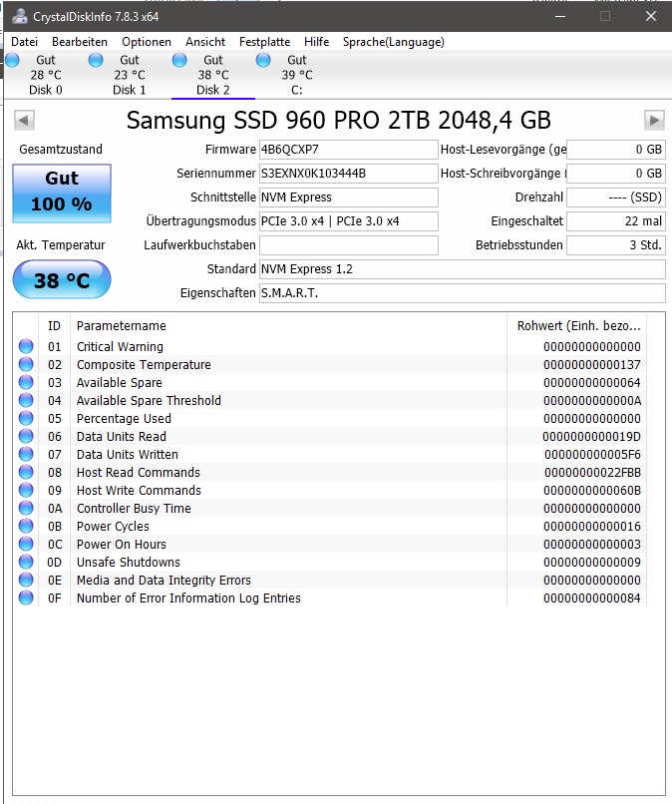
Task: Select the Critical Warning parameter name
Action: 120,347
